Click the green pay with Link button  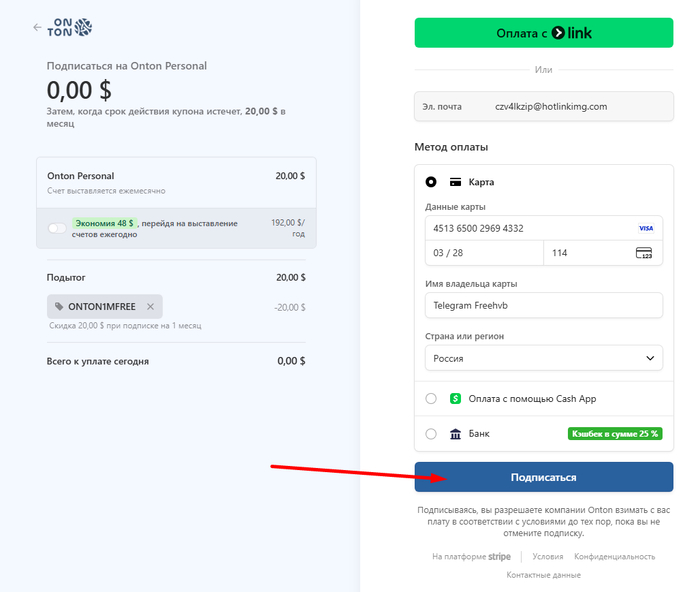(544, 33)
